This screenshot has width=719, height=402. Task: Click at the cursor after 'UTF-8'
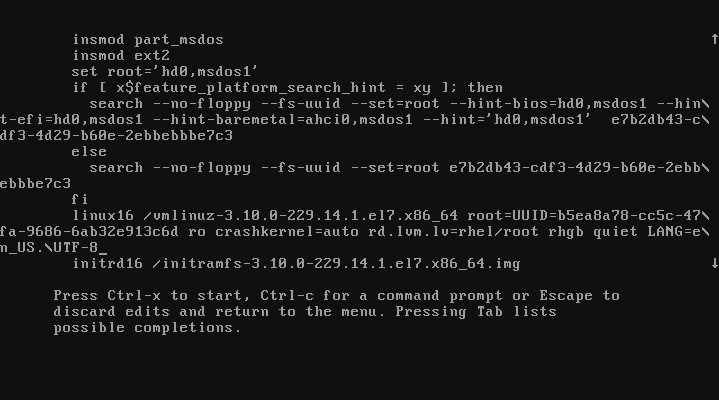coord(103,249)
